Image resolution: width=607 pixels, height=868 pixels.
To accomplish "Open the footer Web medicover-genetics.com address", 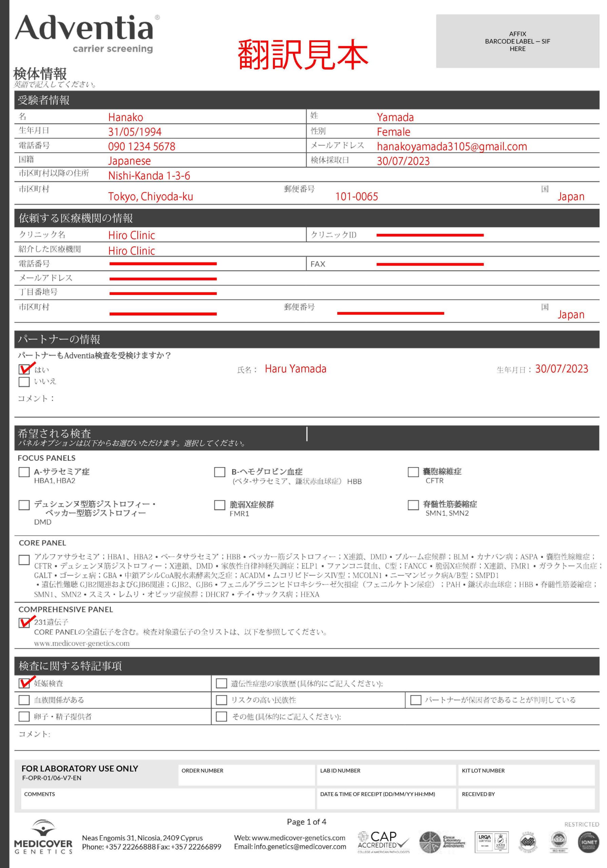I will point(290,838).
